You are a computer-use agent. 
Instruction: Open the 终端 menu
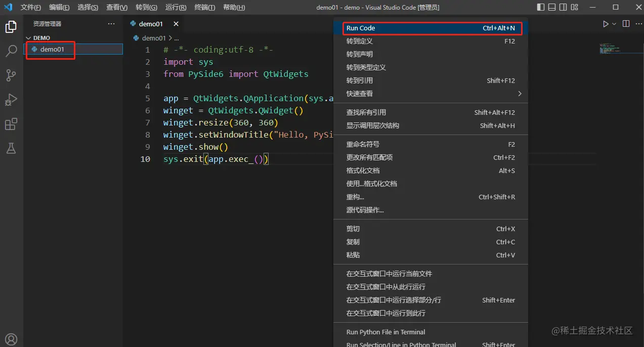coord(204,7)
